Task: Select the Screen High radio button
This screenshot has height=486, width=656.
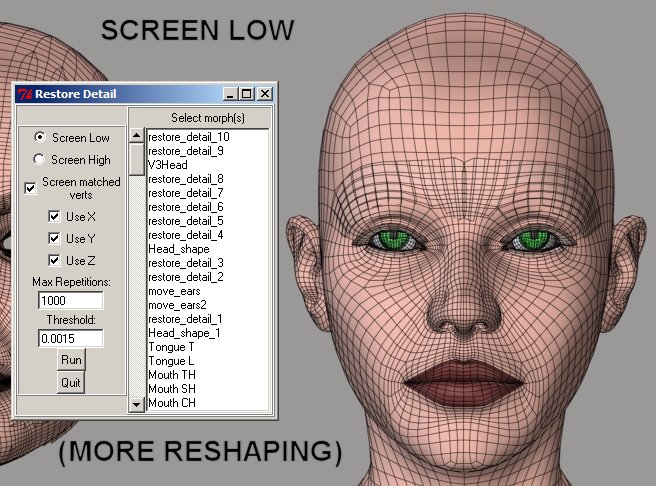Action: [40, 159]
